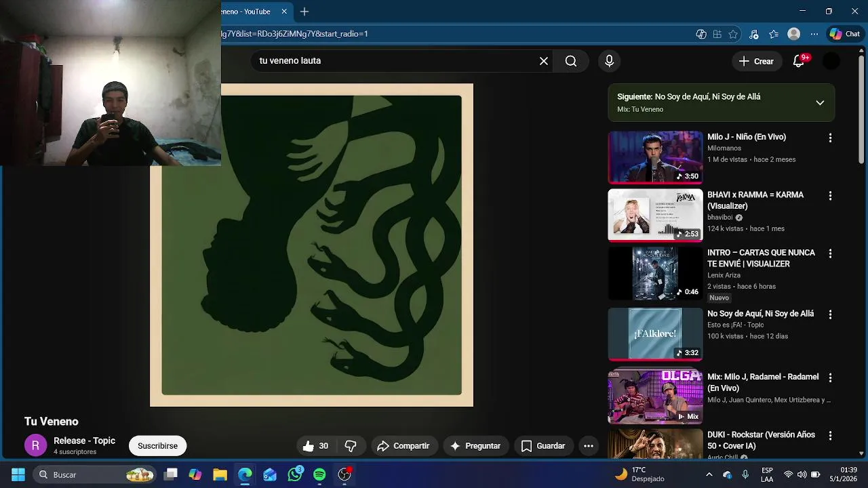
Task: Open the weather widget showing 17°C Despejado
Action: (640, 474)
